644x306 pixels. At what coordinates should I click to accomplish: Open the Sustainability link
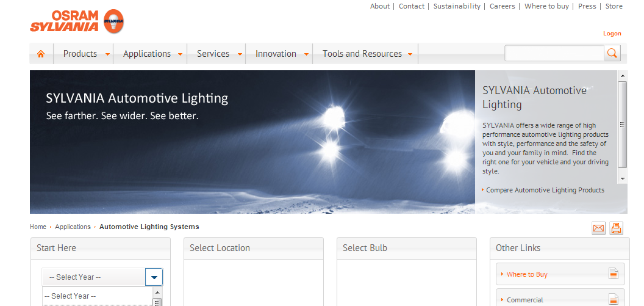point(457,6)
